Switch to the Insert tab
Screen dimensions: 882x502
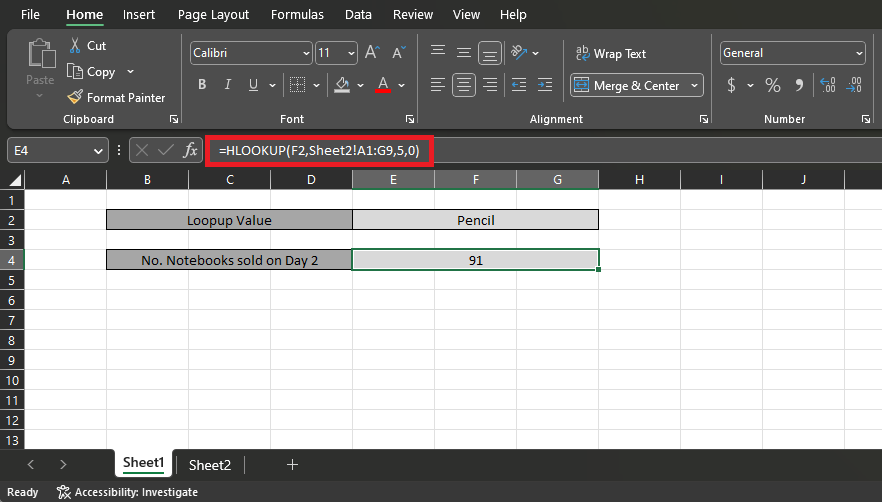[x=139, y=15]
